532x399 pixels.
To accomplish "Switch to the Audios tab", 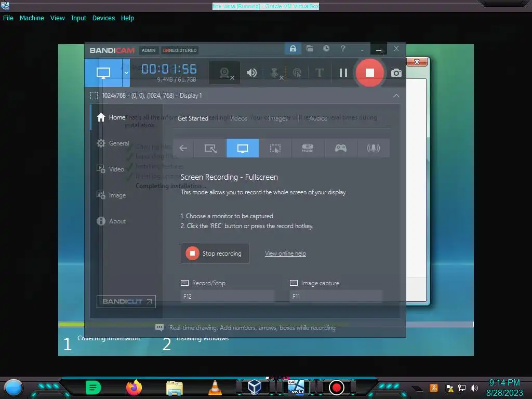I will tap(318, 118).
